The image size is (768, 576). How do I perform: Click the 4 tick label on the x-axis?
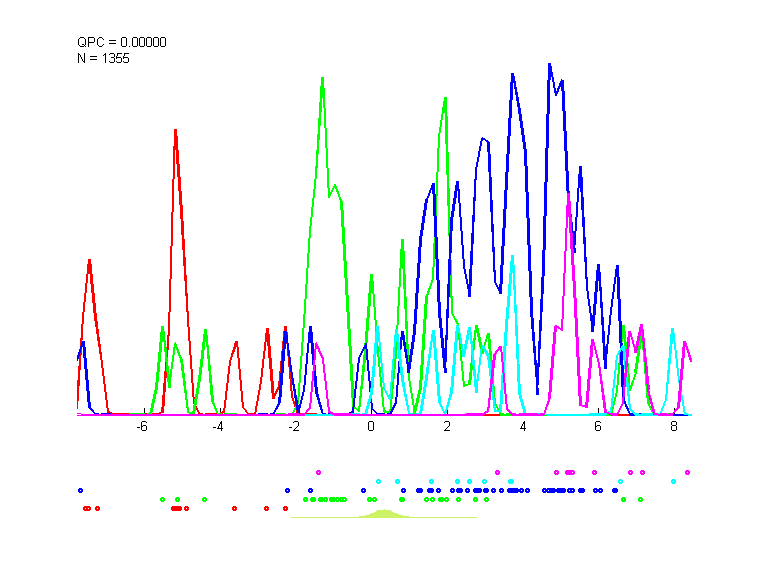click(523, 427)
